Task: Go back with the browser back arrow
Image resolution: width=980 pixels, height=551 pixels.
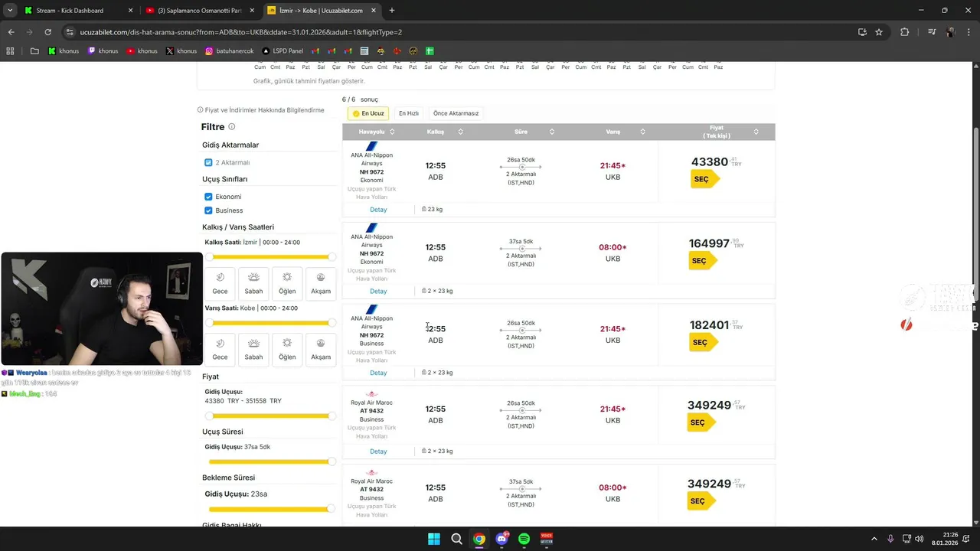Action: 11,32
